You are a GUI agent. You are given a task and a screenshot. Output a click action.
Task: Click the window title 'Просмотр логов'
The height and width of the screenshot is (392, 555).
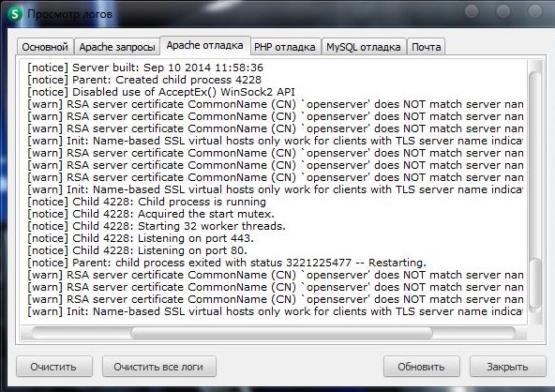[70, 14]
